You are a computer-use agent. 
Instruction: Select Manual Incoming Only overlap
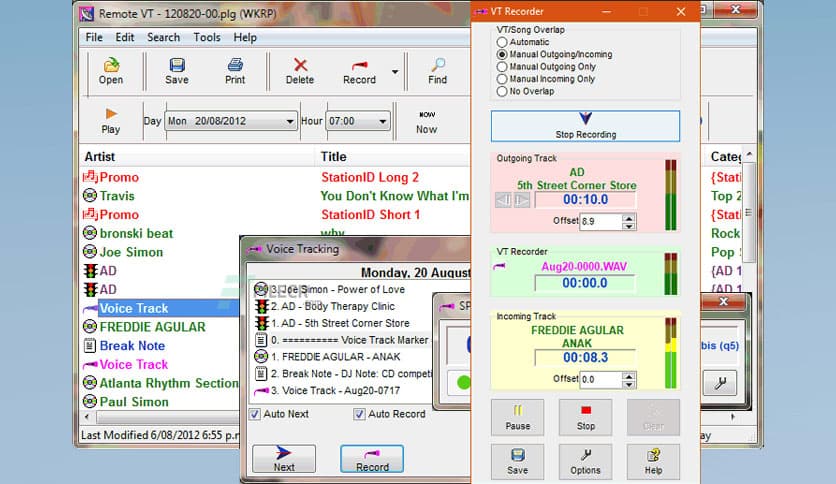[x=502, y=79]
